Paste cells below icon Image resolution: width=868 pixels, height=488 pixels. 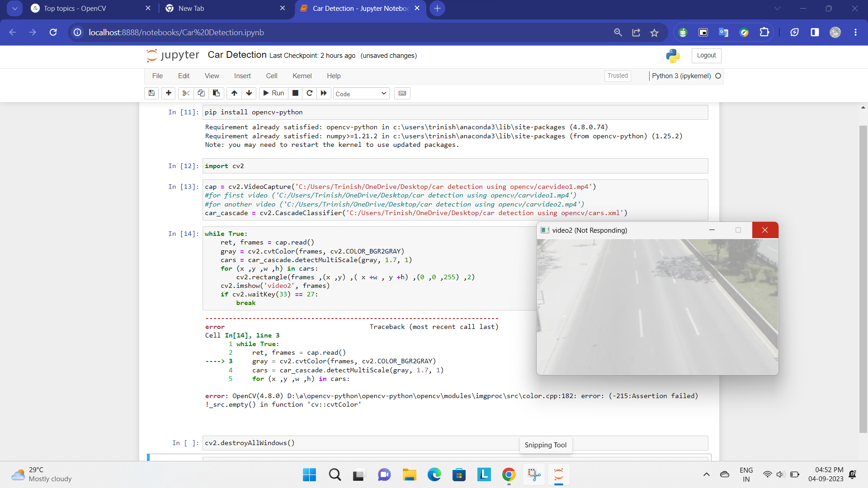pos(216,93)
